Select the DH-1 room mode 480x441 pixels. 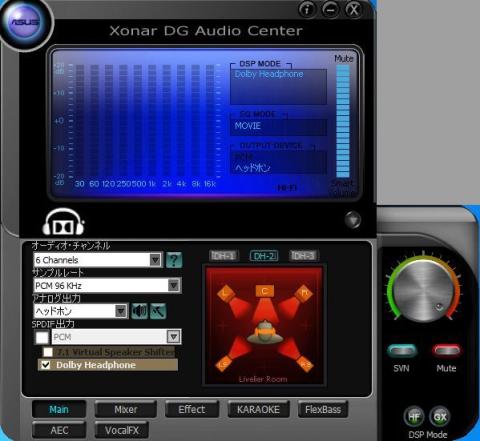(x=224, y=256)
